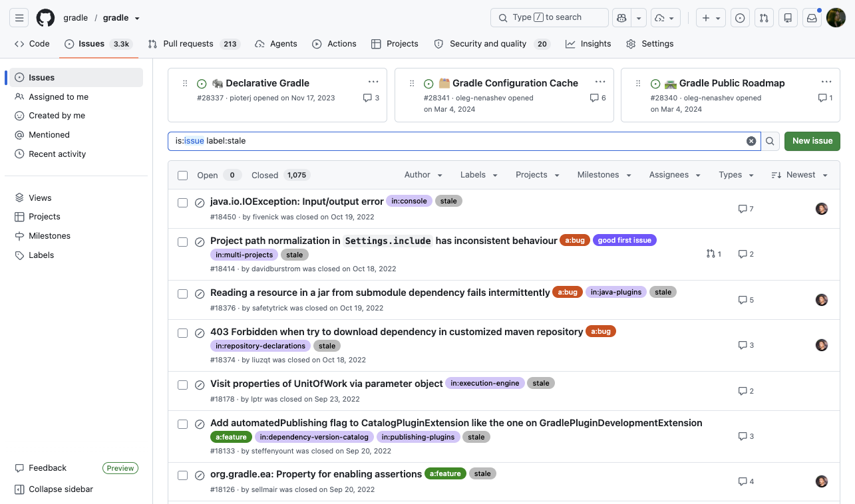The image size is (855, 504).
Task: Switch to the Code tab
Action: pyautogui.click(x=32, y=44)
